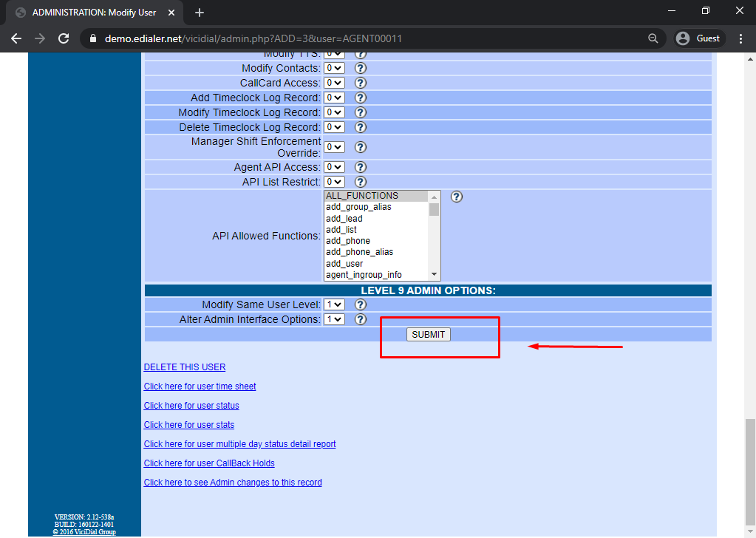Open the user stats link
756x538 pixels.
coord(189,425)
